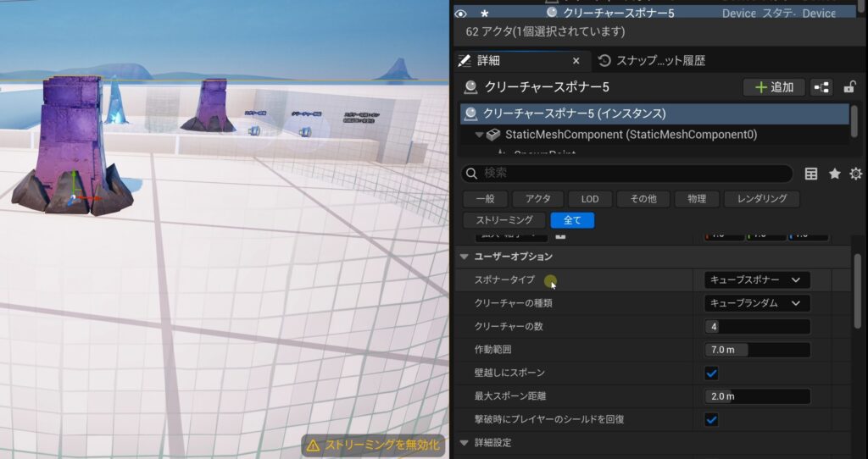Uncheck the 壁越しにスポーン checkbox
This screenshot has width=868, height=459.
(x=712, y=373)
